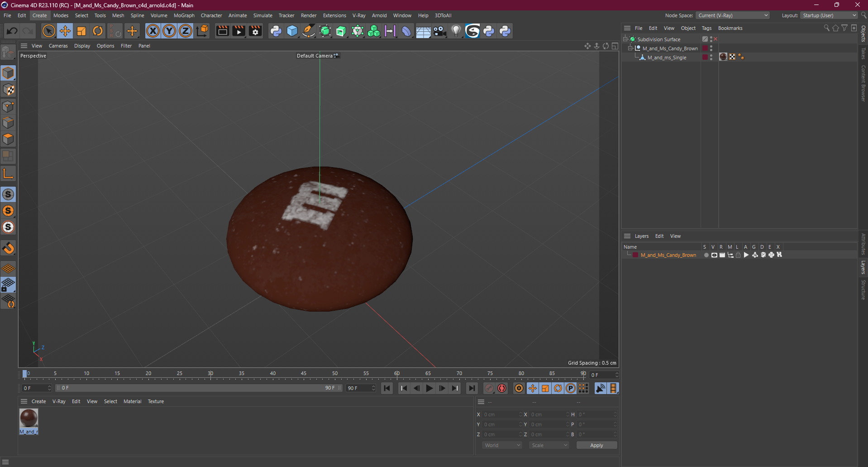The image size is (868, 467).
Task: Open Layout Startup dropdown
Action: (829, 15)
